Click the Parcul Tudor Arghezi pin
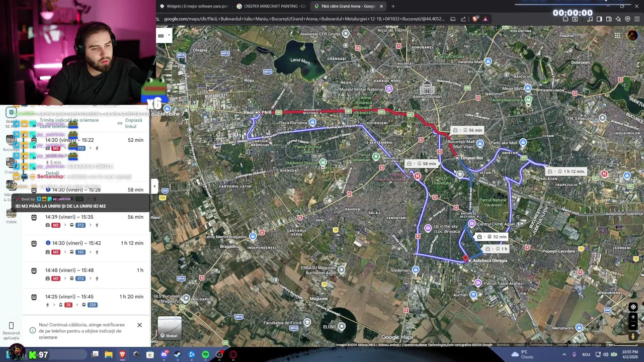Image resolution: width=644 pixels, height=362 pixels. coord(478,283)
